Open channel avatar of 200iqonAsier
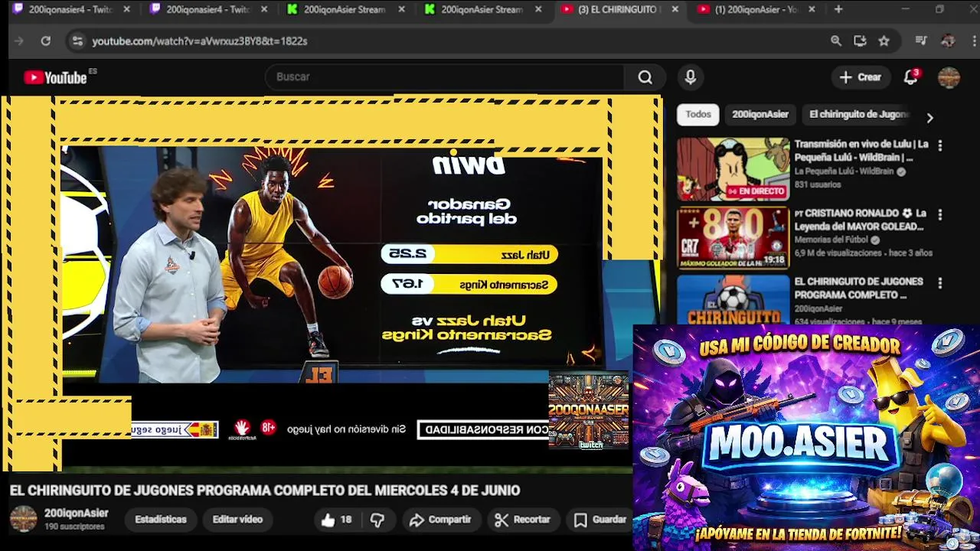Screen dimensions: 980x551 (x=23, y=519)
